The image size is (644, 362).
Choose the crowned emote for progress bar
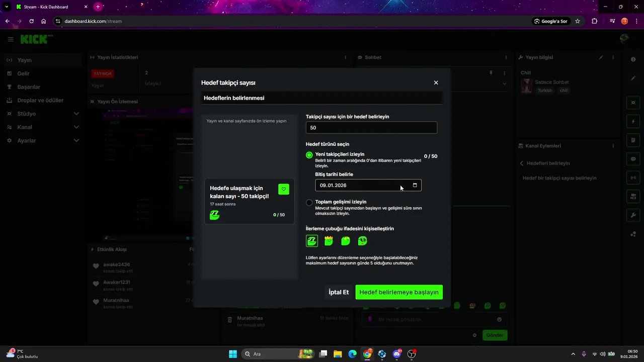pos(329,241)
